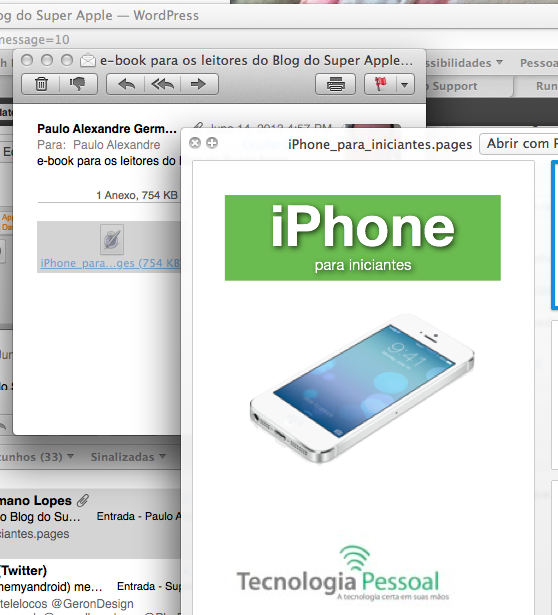Open the drafts (33) dropdown in Mail
The image size is (558, 615).
pos(36,457)
